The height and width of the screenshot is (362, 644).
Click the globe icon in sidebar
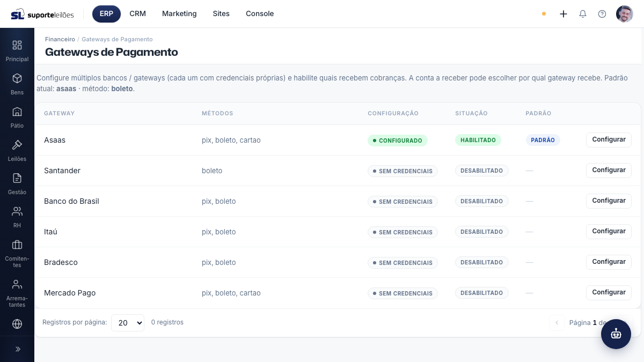17,324
